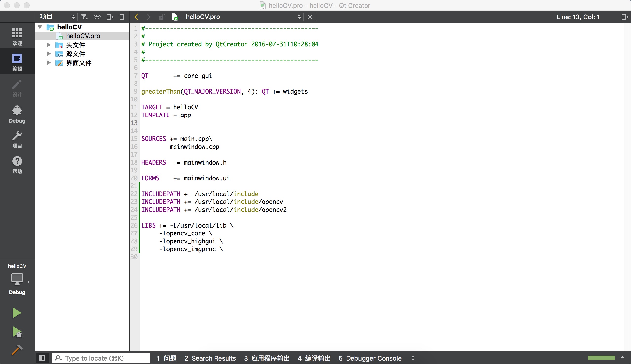
Task: Open the 问题 (Issues) output tab
Action: (167, 358)
